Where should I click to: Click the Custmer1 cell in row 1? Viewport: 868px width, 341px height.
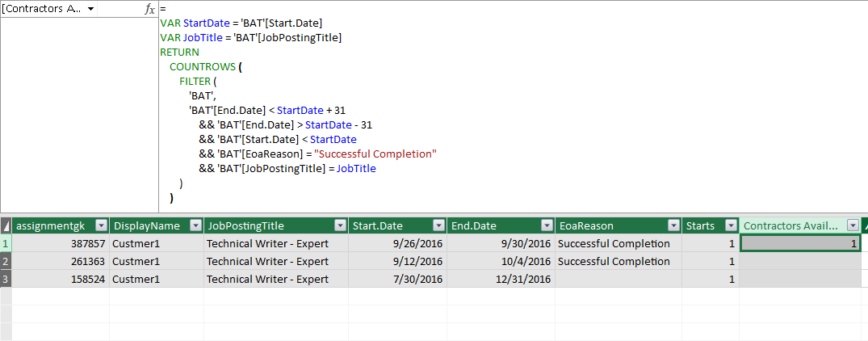pos(157,243)
